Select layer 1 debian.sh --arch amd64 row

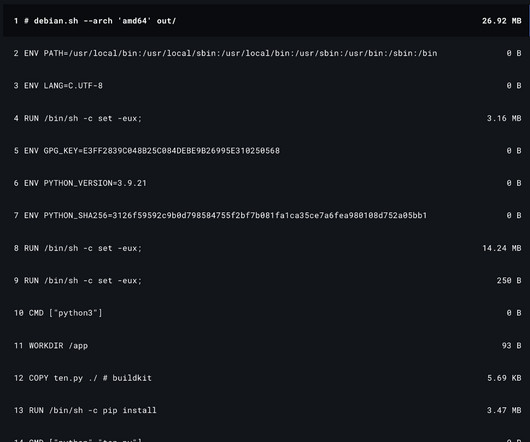point(266,21)
